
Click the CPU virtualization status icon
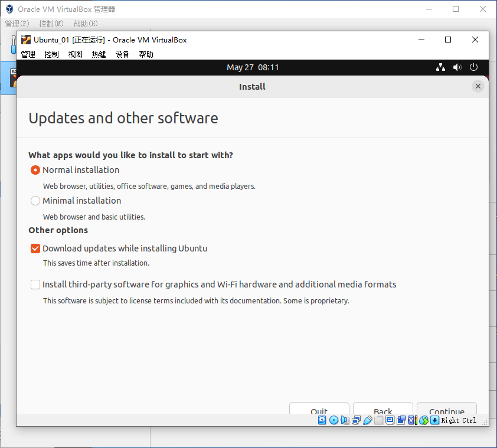click(x=413, y=420)
